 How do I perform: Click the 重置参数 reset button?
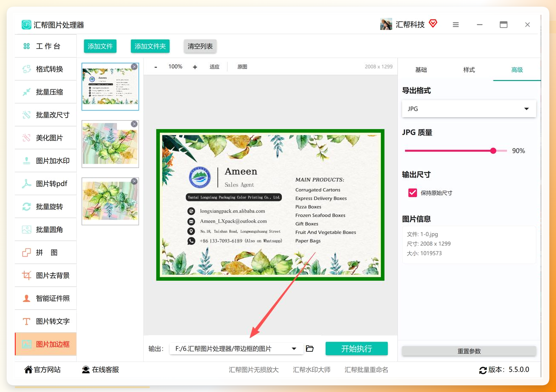coord(469,351)
